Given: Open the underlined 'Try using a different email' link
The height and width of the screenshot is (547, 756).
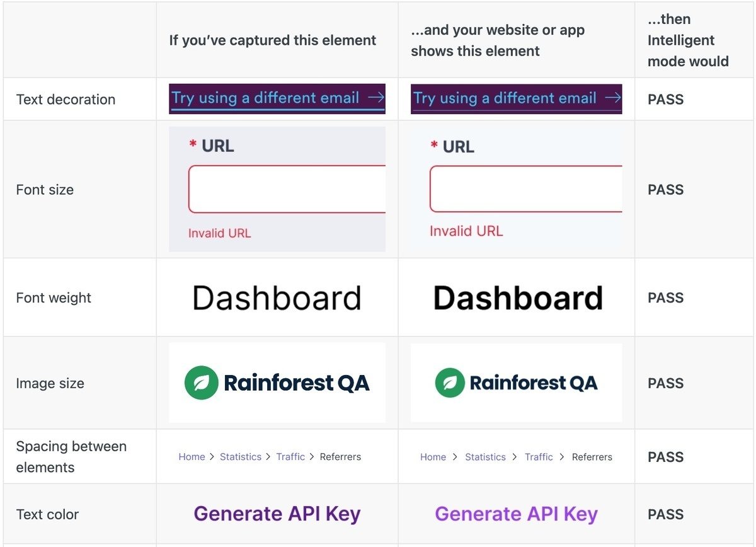Looking at the screenshot, I should (x=265, y=98).
